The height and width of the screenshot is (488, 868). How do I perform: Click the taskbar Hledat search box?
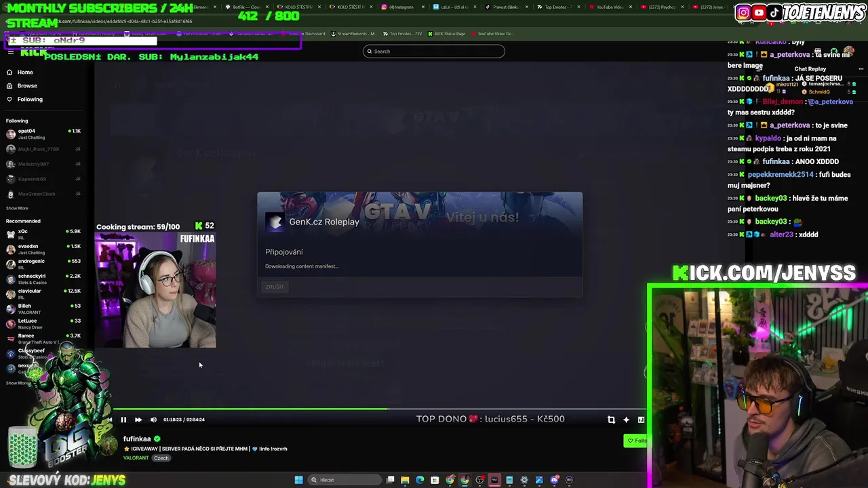click(344, 480)
